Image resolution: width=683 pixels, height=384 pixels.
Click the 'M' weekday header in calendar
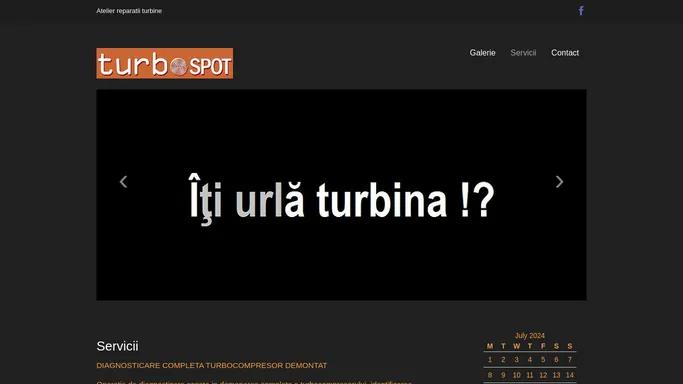coord(490,346)
